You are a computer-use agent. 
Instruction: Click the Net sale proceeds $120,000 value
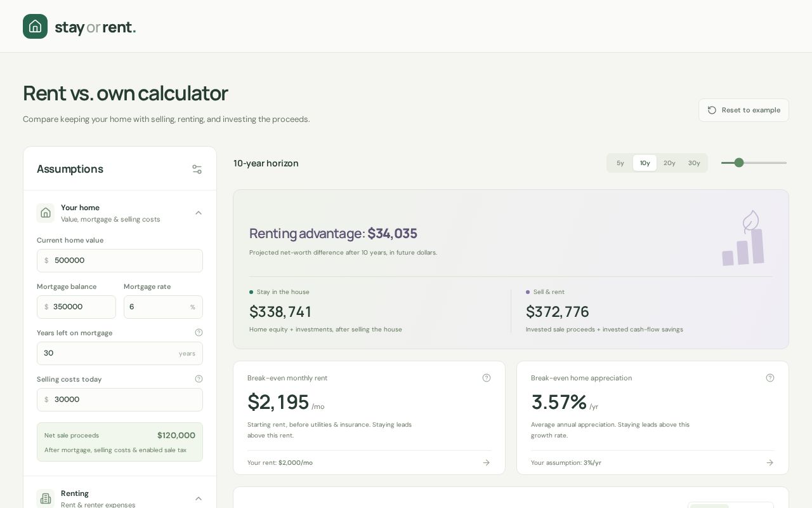pyautogui.click(x=176, y=435)
